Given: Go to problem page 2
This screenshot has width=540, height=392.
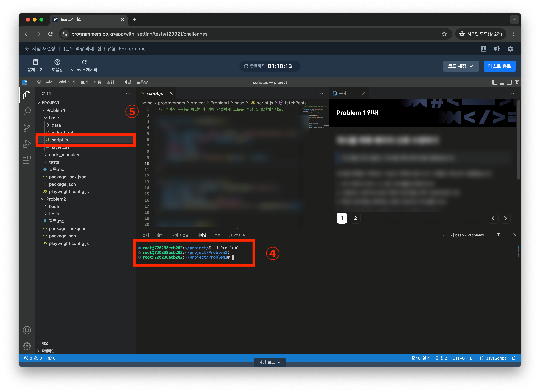Looking at the screenshot, I should tap(355, 218).
